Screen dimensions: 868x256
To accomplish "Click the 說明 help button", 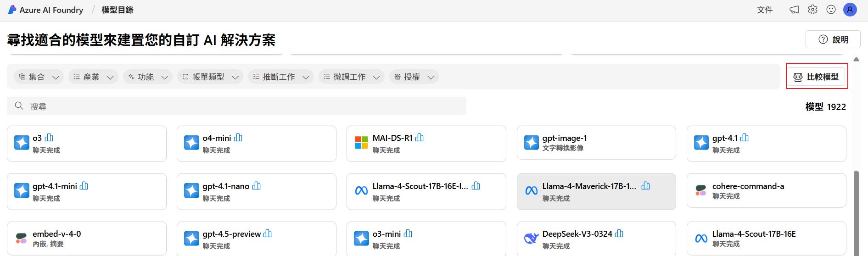I will coord(834,39).
